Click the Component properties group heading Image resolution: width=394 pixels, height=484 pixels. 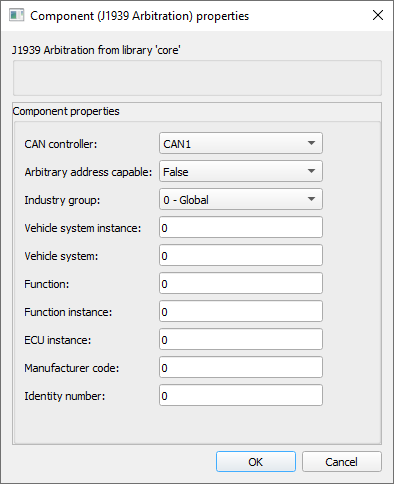66,111
